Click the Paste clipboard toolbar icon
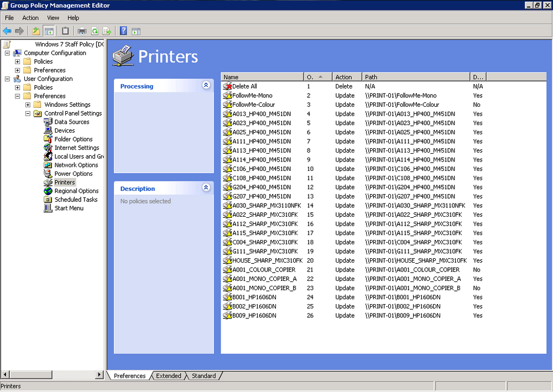 click(65, 31)
